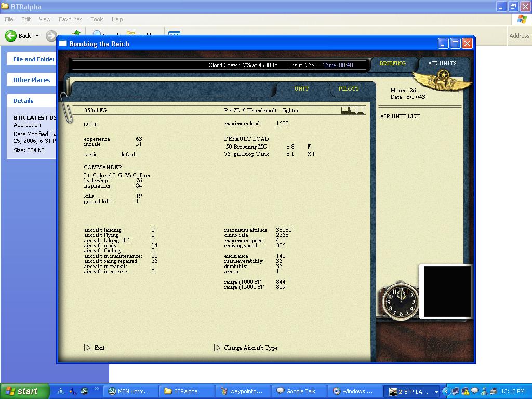
Task: Open Tools menu in BTRalpha window
Action: point(97,19)
